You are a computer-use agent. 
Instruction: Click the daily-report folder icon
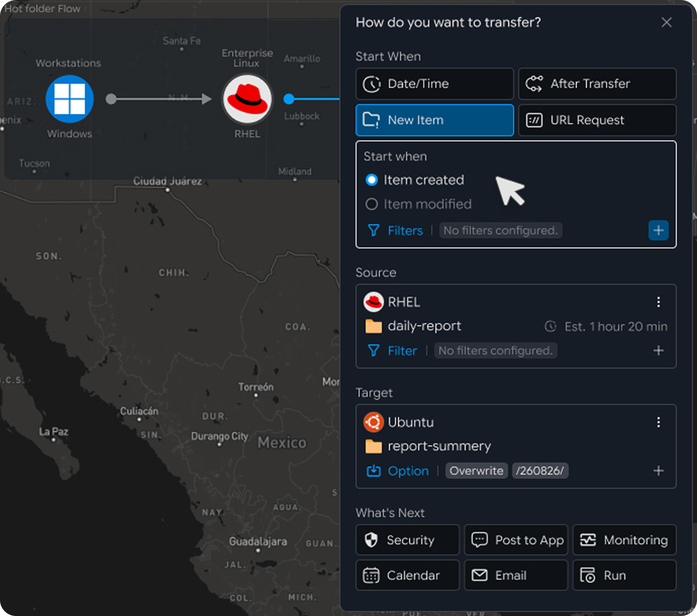pos(374,326)
